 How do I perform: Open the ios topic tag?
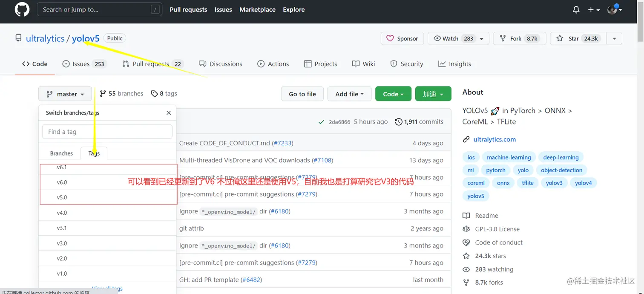[x=471, y=157]
